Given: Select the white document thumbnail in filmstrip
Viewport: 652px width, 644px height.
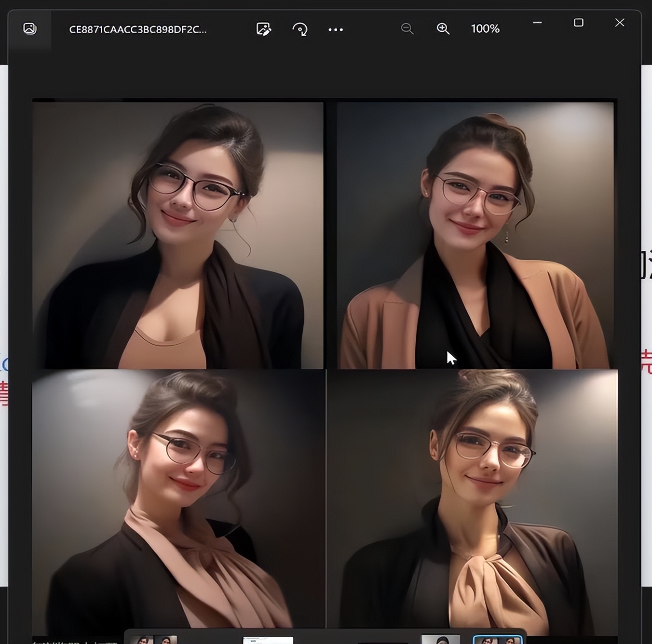Looking at the screenshot, I should point(268,640).
